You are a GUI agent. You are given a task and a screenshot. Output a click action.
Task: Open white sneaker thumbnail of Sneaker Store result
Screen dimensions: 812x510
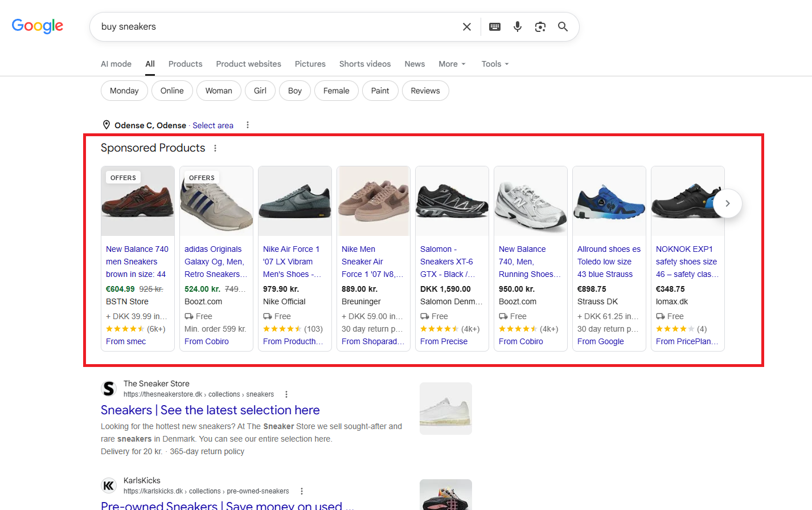[446, 409]
